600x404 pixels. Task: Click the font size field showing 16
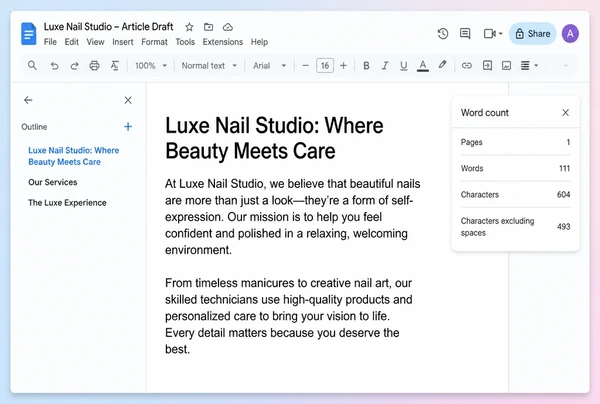pos(325,66)
